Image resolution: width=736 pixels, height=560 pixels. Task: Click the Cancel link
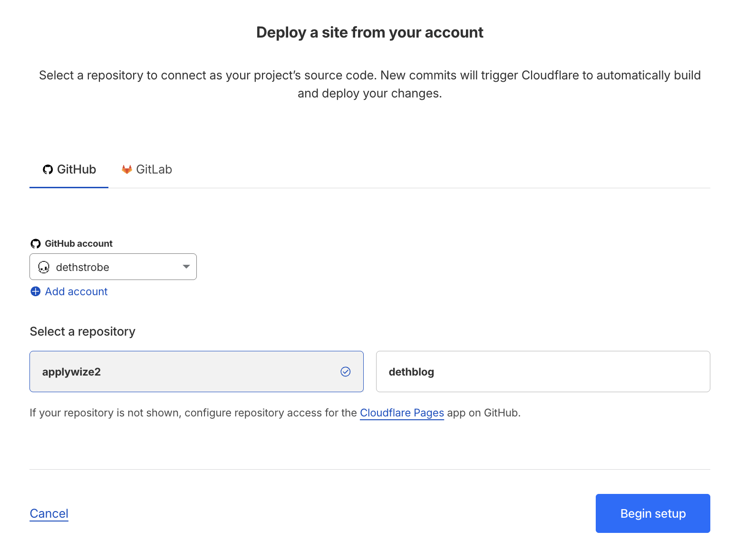click(x=49, y=513)
